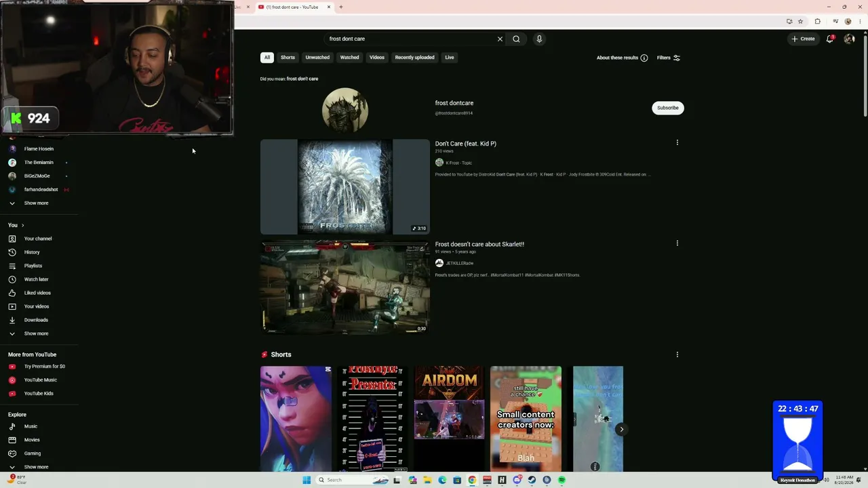Show the next Shorts with the arrow button
The width and height of the screenshot is (868, 488).
621,429
